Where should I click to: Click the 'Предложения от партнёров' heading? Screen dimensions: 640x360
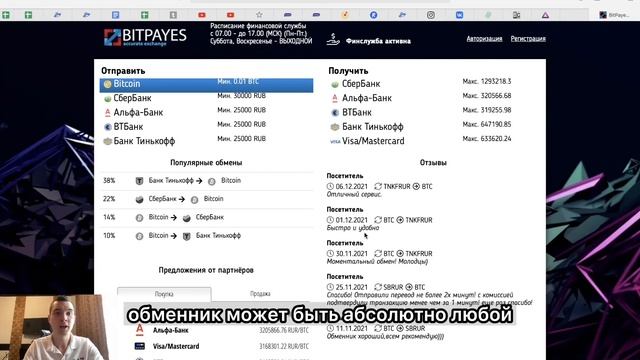[206, 270]
